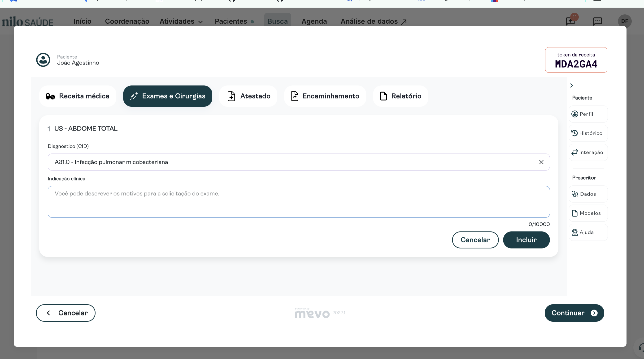Click inside the Indicação clínica text area
The width and height of the screenshot is (644, 359).
pos(299,202)
